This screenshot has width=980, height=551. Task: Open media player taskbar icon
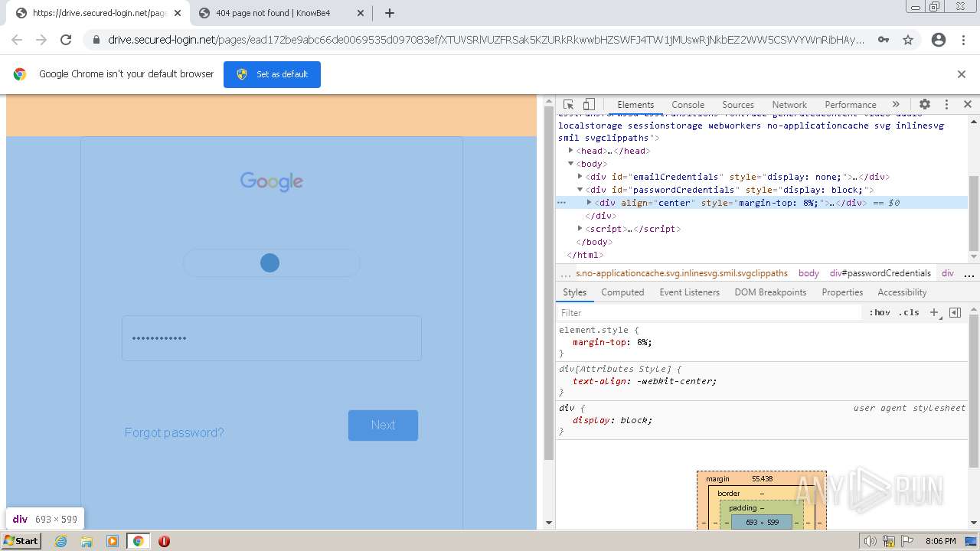click(x=113, y=541)
